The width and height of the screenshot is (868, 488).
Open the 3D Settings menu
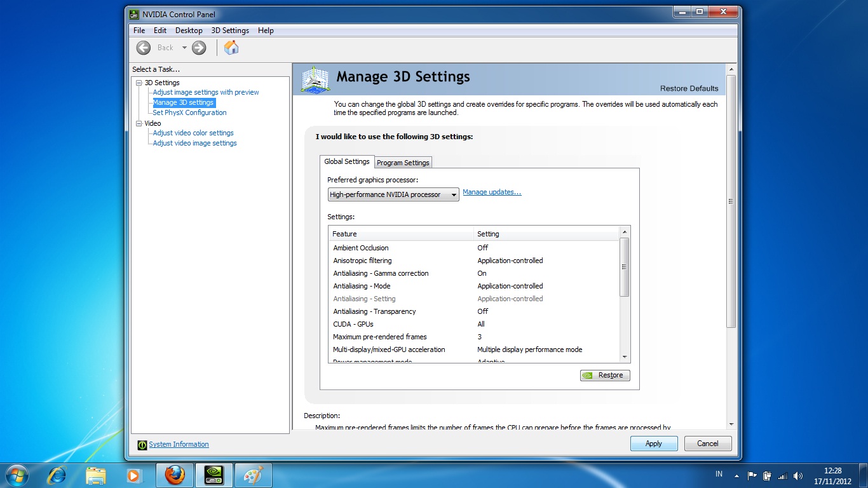(230, 30)
